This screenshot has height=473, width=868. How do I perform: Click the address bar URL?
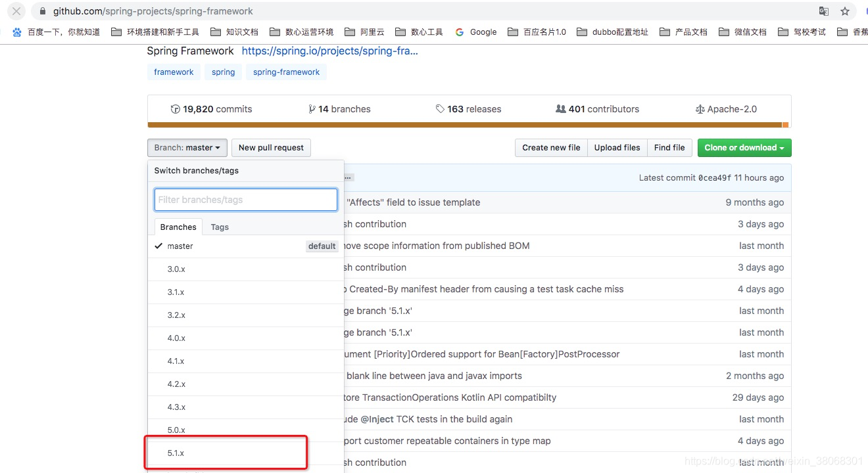(x=153, y=11)
